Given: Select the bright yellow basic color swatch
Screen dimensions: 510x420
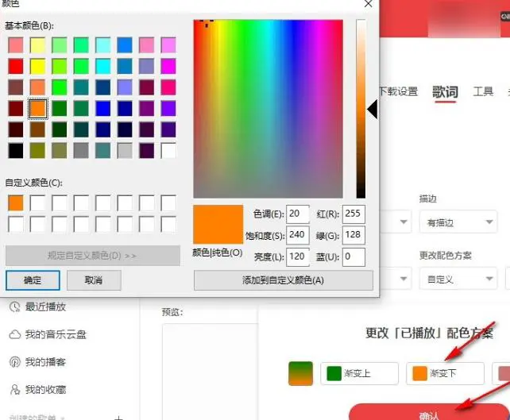Looking at the screenshot, I should point(37,67).
